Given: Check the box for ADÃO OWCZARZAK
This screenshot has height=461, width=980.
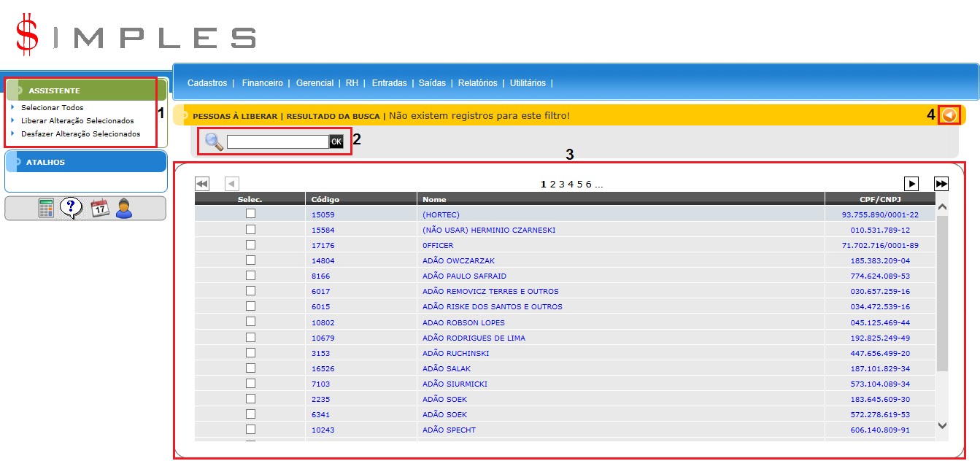Looking at the screenshot, I should (x=250, y=260).
